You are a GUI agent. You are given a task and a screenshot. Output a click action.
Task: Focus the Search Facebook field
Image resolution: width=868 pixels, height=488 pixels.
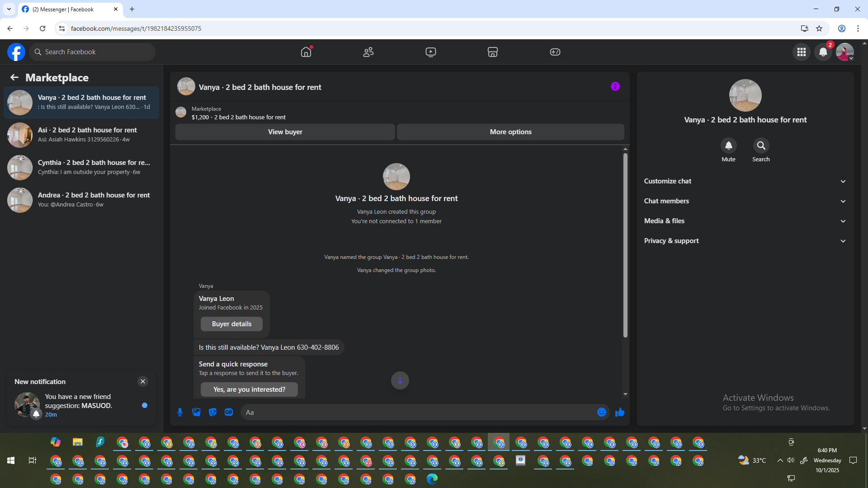coord(92,52)
